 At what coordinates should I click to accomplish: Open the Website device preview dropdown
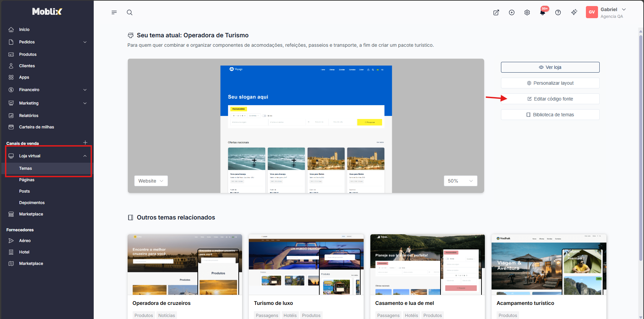[150, 181]
